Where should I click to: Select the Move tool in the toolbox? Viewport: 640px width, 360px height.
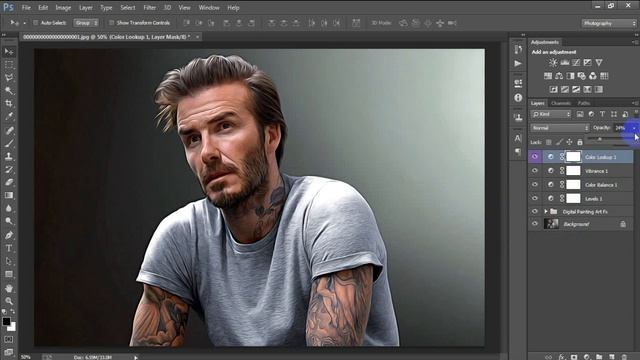(x=9, y=51)
